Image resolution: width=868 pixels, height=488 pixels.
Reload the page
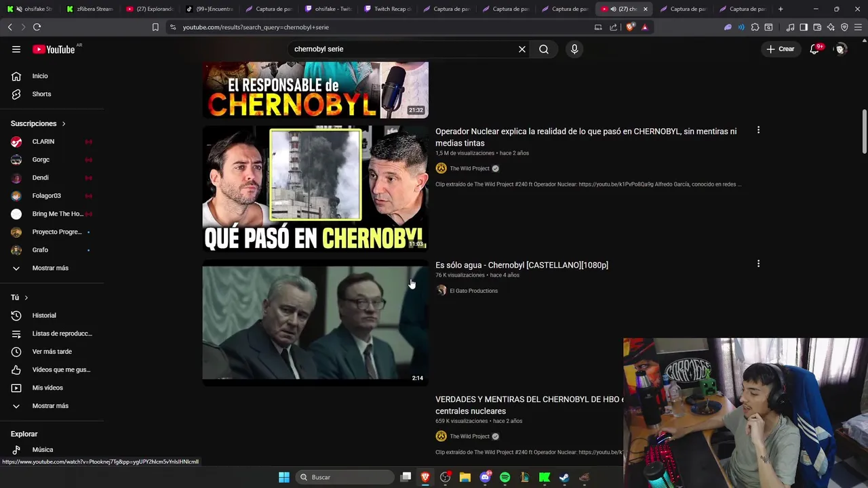click(37, 27)
